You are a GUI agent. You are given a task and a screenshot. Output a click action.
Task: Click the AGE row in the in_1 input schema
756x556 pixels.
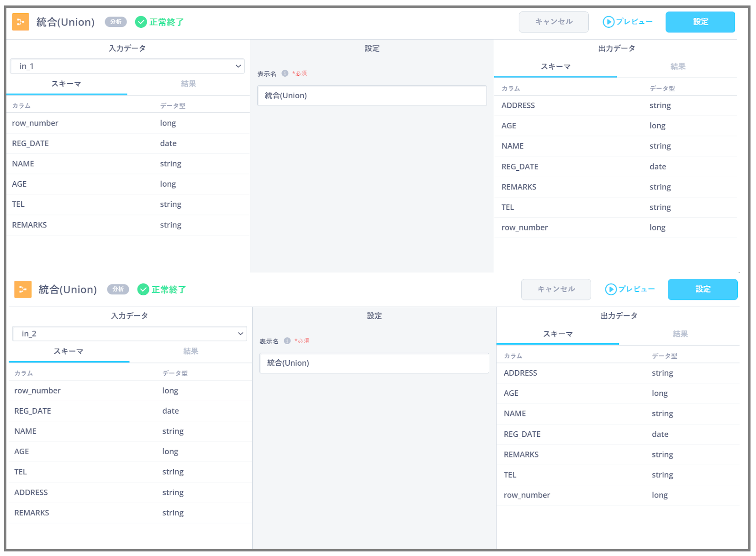click(x=128, y=184)
